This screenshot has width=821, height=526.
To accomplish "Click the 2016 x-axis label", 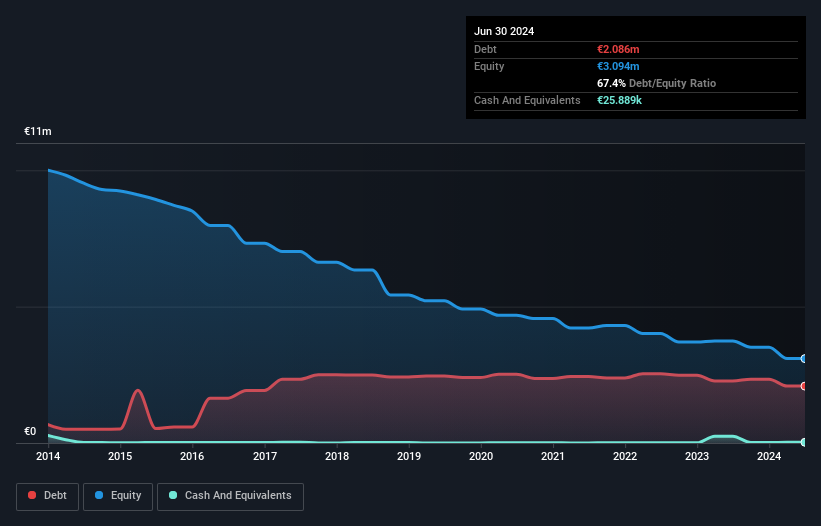I will click(x=192, y=456).
